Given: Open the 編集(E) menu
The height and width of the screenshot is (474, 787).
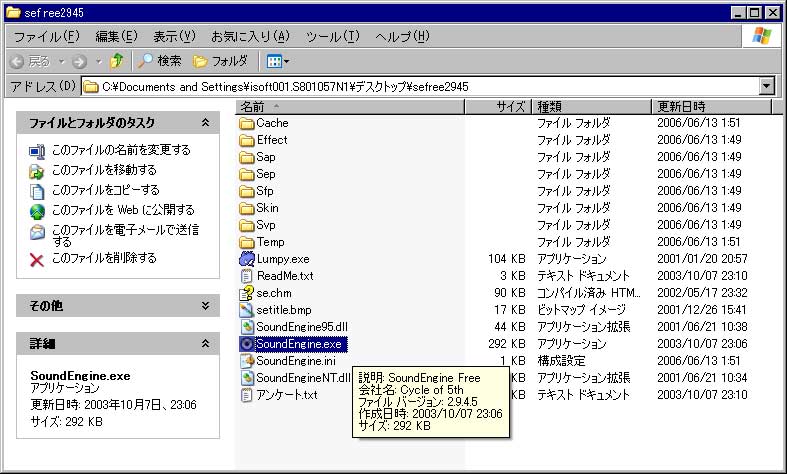Looking at the screenshot, I should (116, 37).
